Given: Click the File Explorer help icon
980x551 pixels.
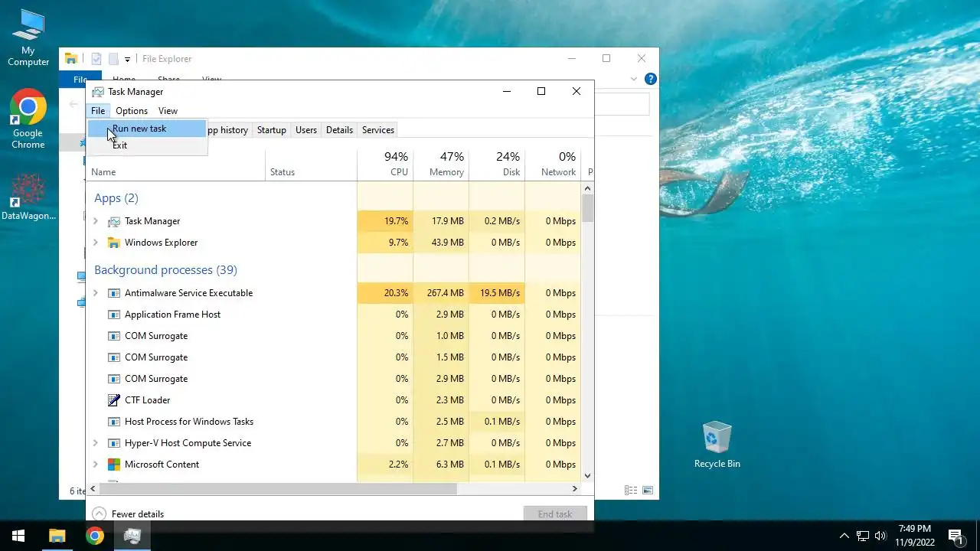Looking at the screenshot, I should [x=651, y=79].
